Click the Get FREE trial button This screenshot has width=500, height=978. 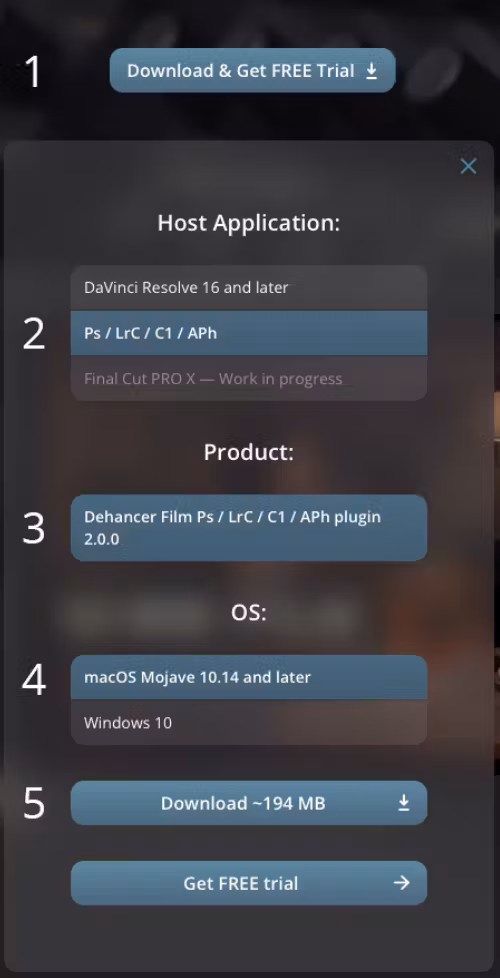click(249, 883)
